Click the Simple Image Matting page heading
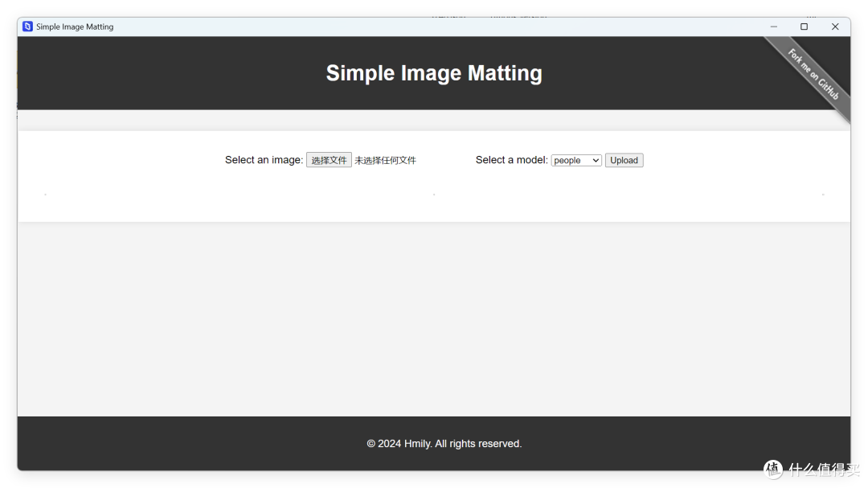868x488 pixels. 434,73
